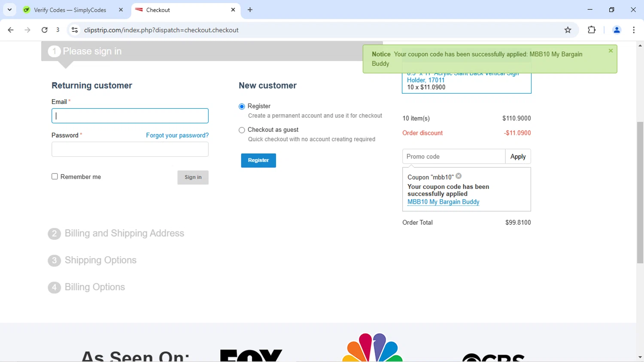Click the browser forward arrow
The height and width of the screenshot is (362, 644).
pyautogui.click(x=27, y=30)
